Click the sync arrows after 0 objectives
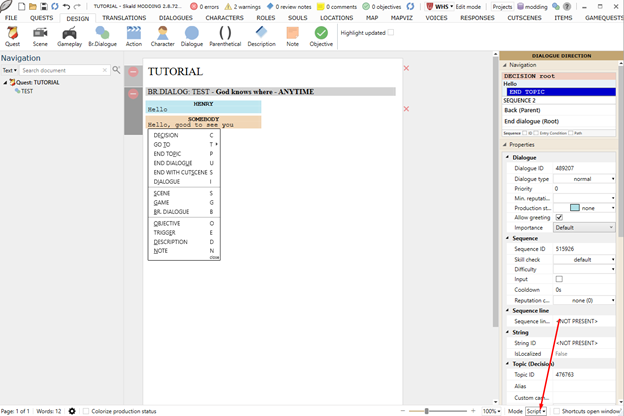624x416 pixels. 410,6
